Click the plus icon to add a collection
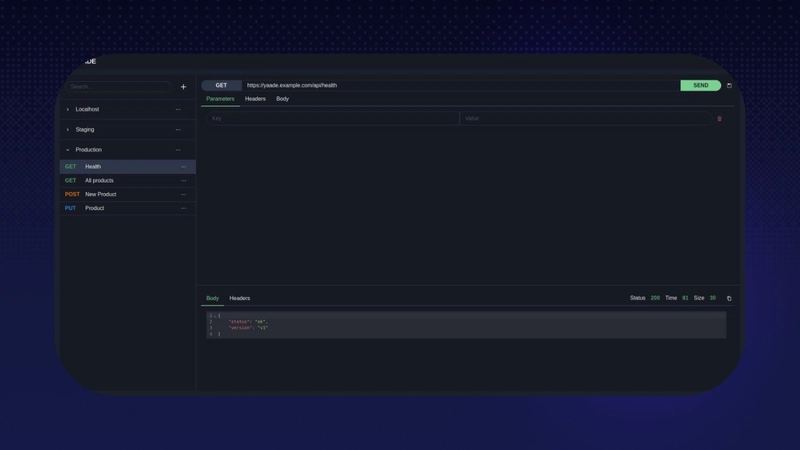 (183, 87)
